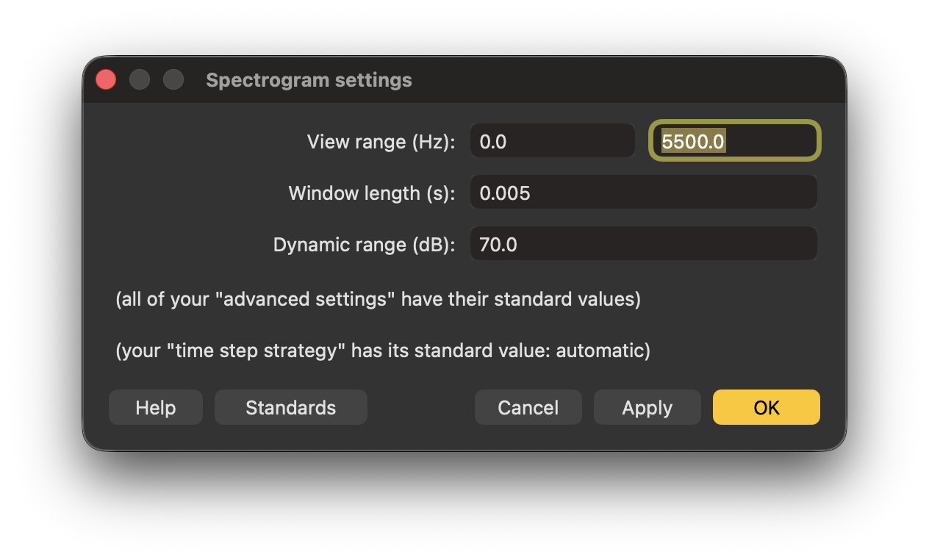The image size is (929, 560).
Task: Select the Window length input field
Action: (643, 193)
